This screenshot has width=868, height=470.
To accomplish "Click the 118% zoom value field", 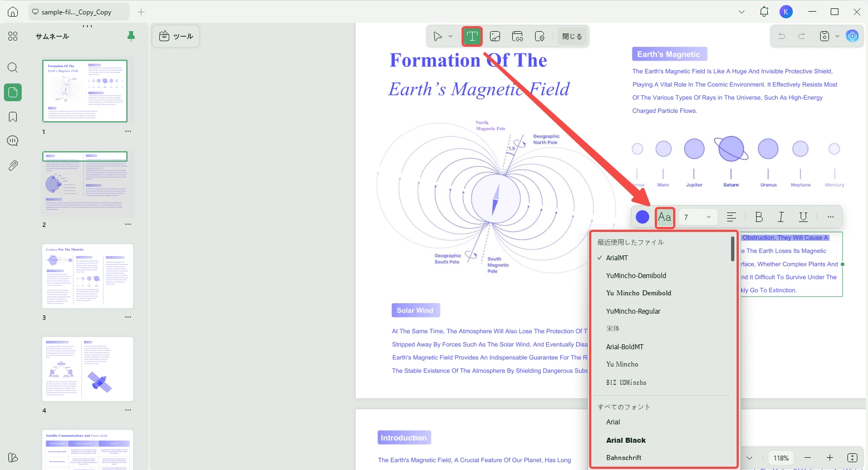I will (x=781, y=458).
